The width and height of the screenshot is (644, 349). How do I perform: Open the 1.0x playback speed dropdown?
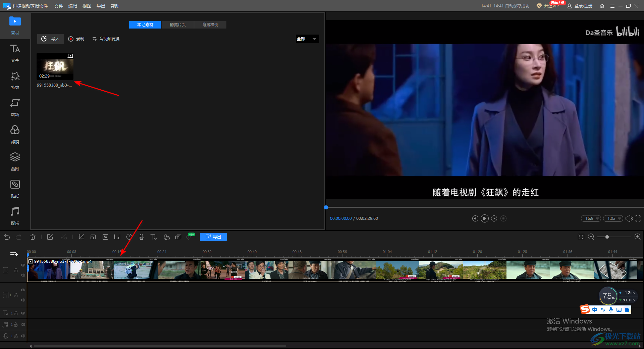(613, 218)
